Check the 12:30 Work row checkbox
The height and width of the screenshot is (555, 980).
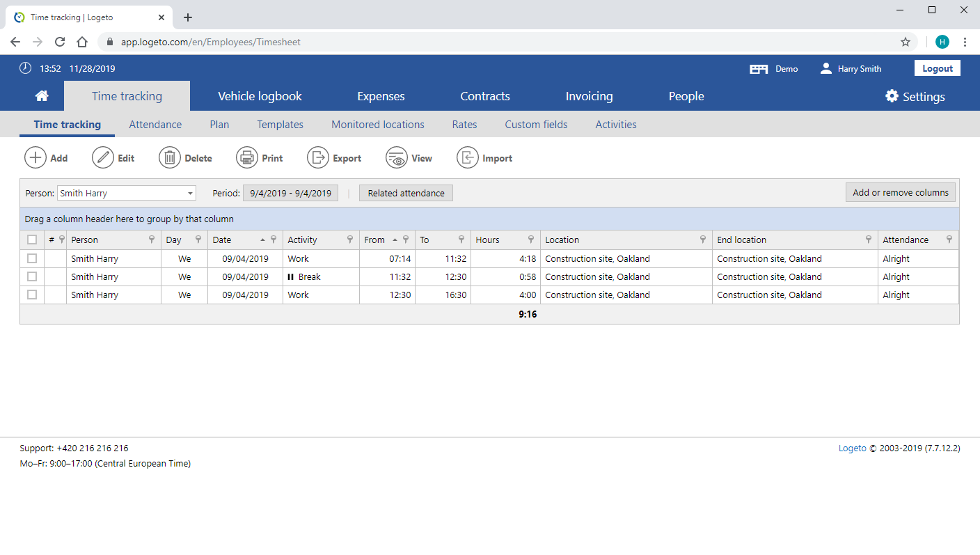point(32,295)
